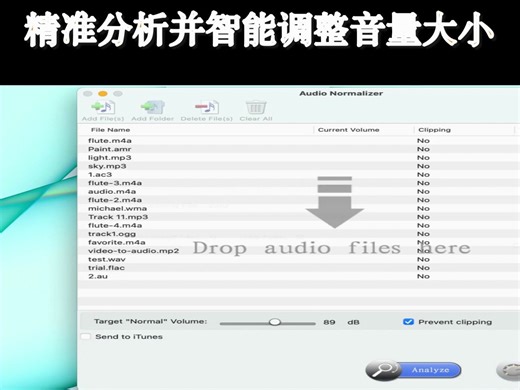This screenshot has width=520, height=390.
Task: Select the favorite.m4a file row
Action: point(299,242)
